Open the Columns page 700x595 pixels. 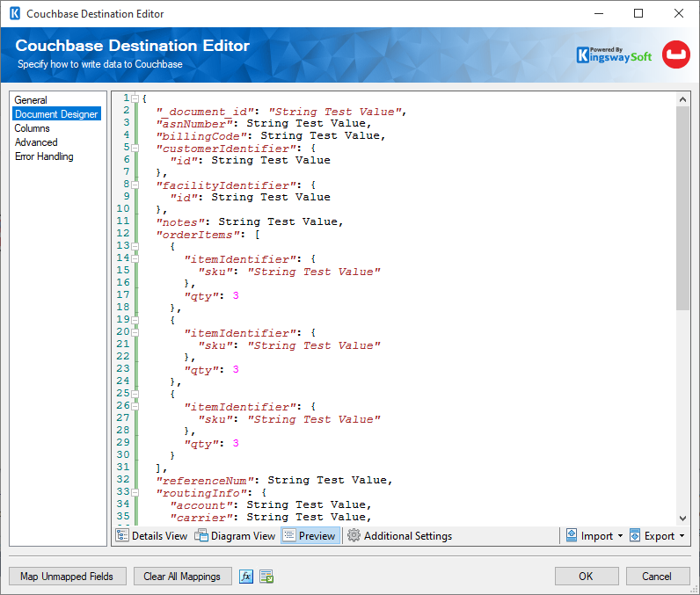pyautogui.click(x=32, y=128)
